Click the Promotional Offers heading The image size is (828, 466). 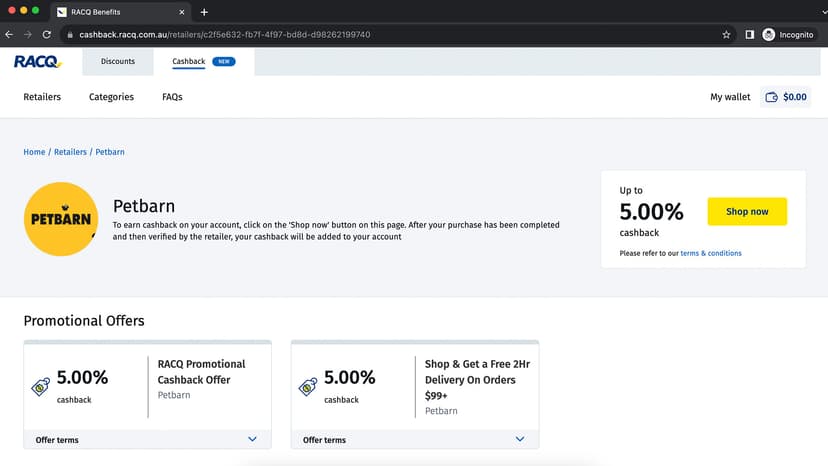click(84, 321)
